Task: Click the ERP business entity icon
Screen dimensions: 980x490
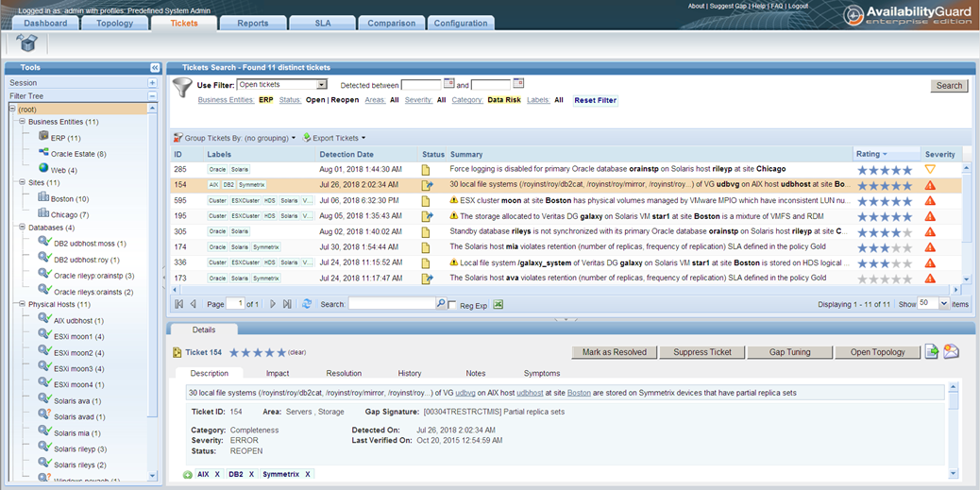Action: click(43, 136)
